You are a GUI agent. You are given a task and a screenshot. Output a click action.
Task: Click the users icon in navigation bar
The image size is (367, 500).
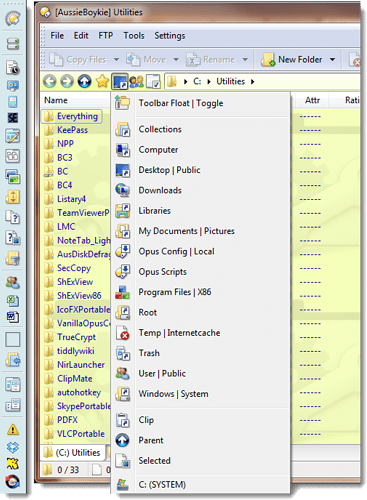[136, 81]
